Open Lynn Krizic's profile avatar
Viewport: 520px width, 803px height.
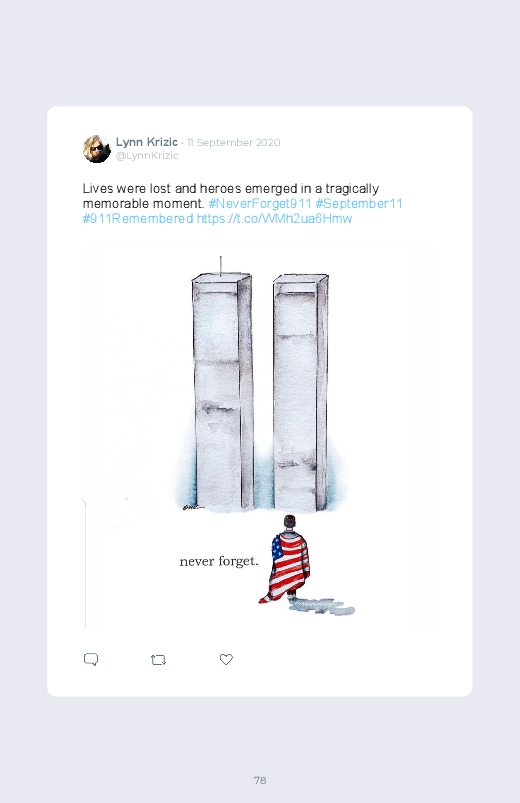(97, 149)
